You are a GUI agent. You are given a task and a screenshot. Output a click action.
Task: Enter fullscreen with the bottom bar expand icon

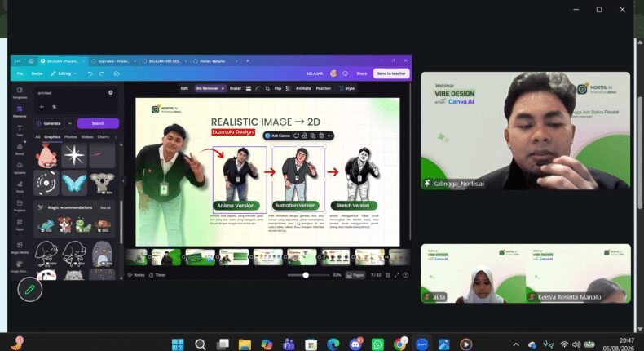click(x=397, y=275)
